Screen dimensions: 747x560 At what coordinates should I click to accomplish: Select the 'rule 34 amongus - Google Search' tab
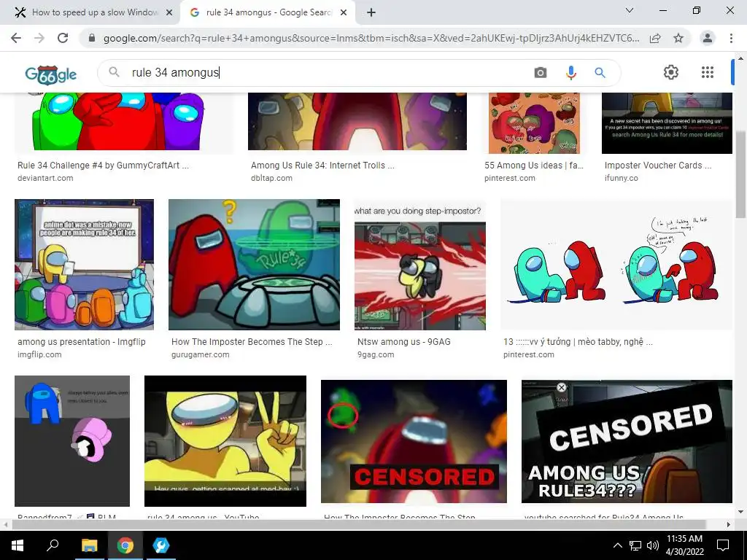coord(268,12)
